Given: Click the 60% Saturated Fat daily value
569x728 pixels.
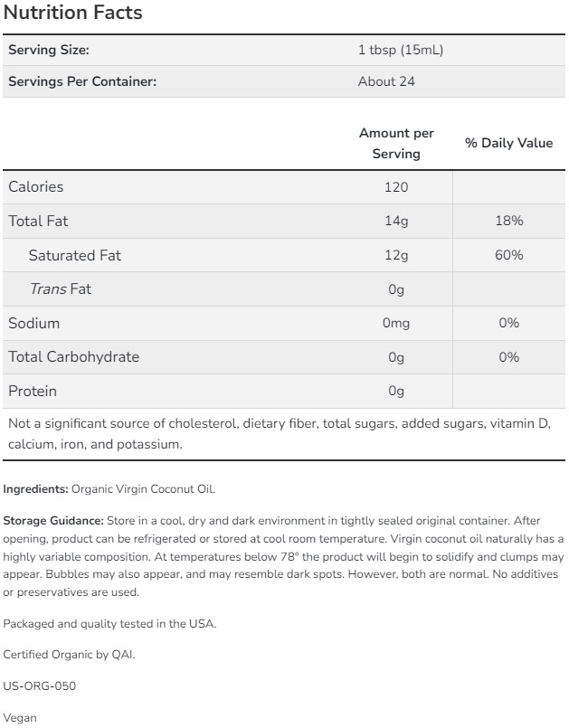Looking at the screenshot, I should coord(508,255).
